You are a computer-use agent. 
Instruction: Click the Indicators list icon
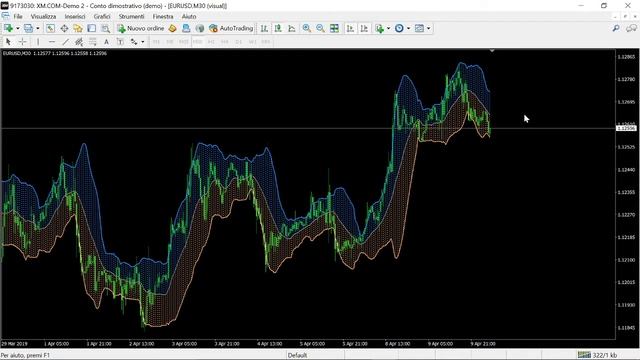point(380,28)
